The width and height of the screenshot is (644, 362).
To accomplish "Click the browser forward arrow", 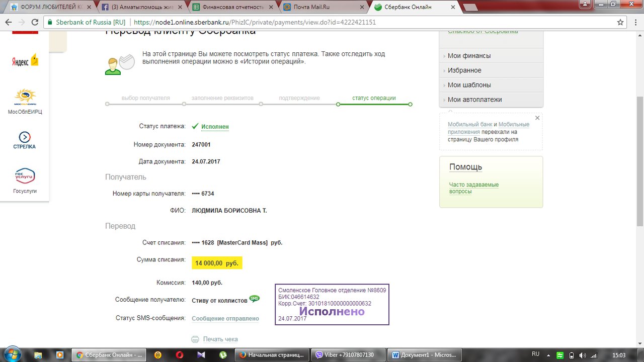I will coord(22,22).
